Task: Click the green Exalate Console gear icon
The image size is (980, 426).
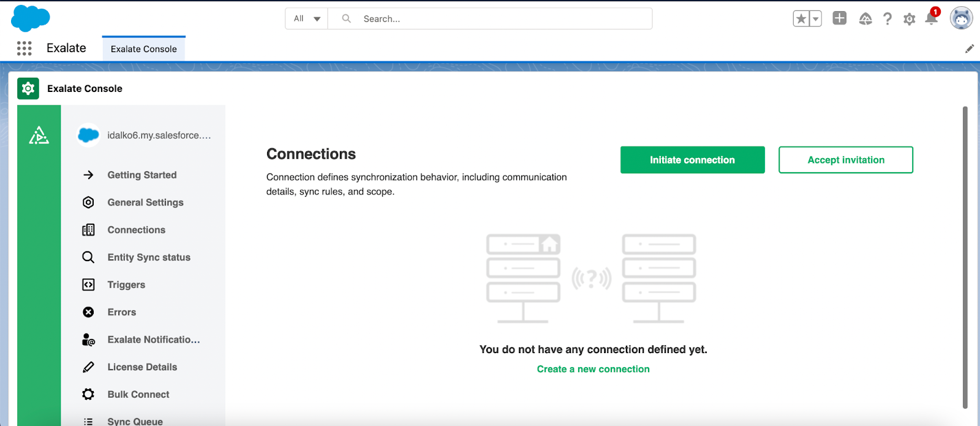Action: click(x=28, y=89)
